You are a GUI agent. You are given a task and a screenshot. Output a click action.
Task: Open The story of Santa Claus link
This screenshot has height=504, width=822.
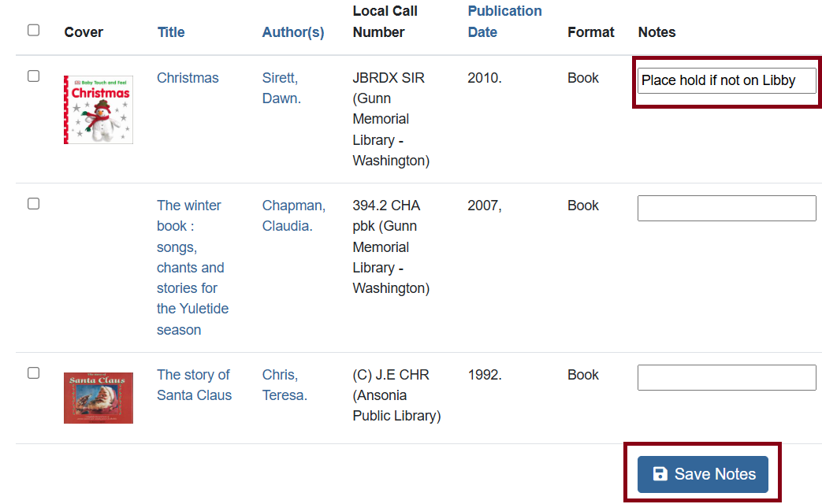pos(194,385)
